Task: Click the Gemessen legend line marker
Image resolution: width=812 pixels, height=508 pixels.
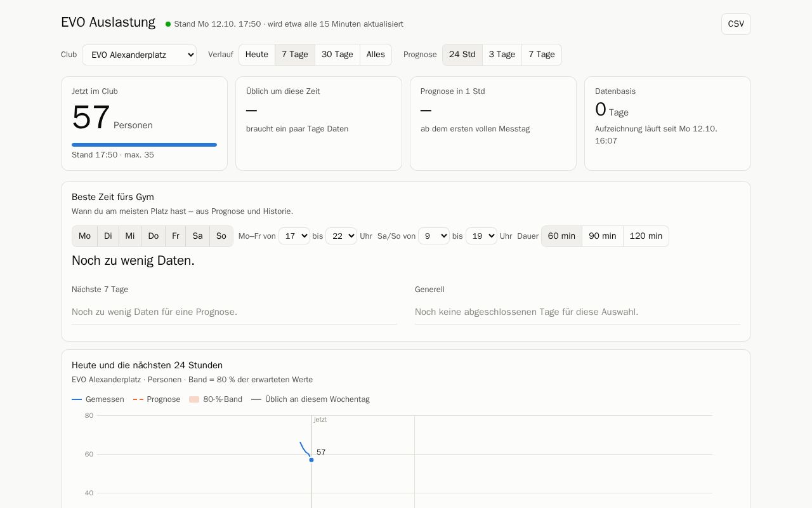Action: [77, 399]
